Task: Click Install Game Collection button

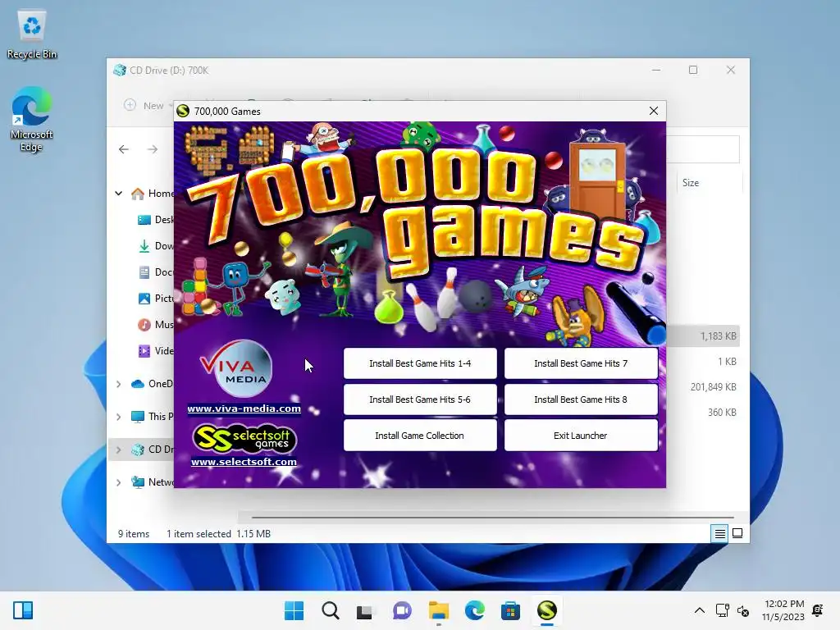Action: pos(420,436)
